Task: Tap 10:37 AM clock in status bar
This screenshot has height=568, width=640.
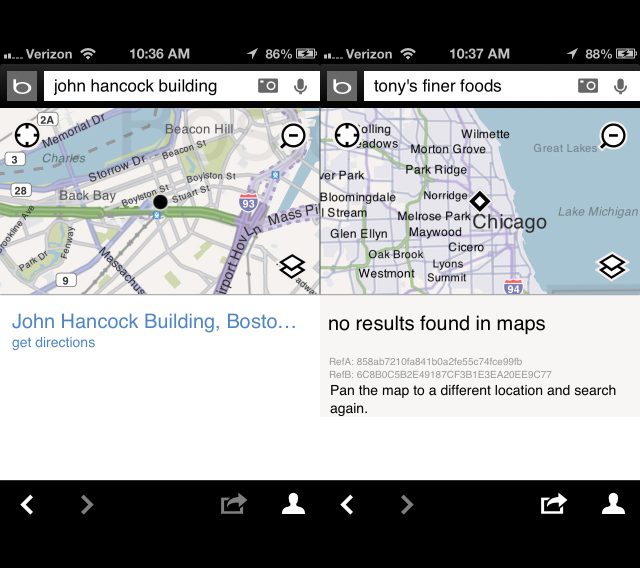Action: tap(480, 54)
